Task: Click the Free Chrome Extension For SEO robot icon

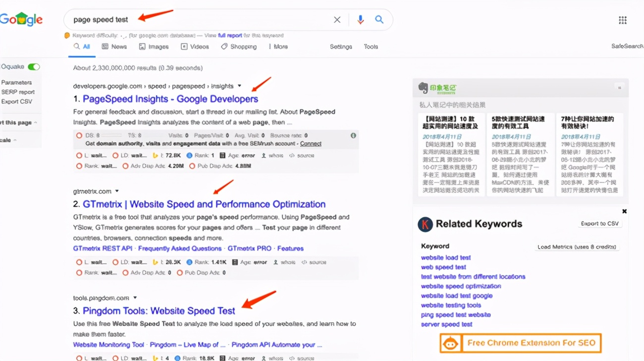Action: [x=451, y=343]
